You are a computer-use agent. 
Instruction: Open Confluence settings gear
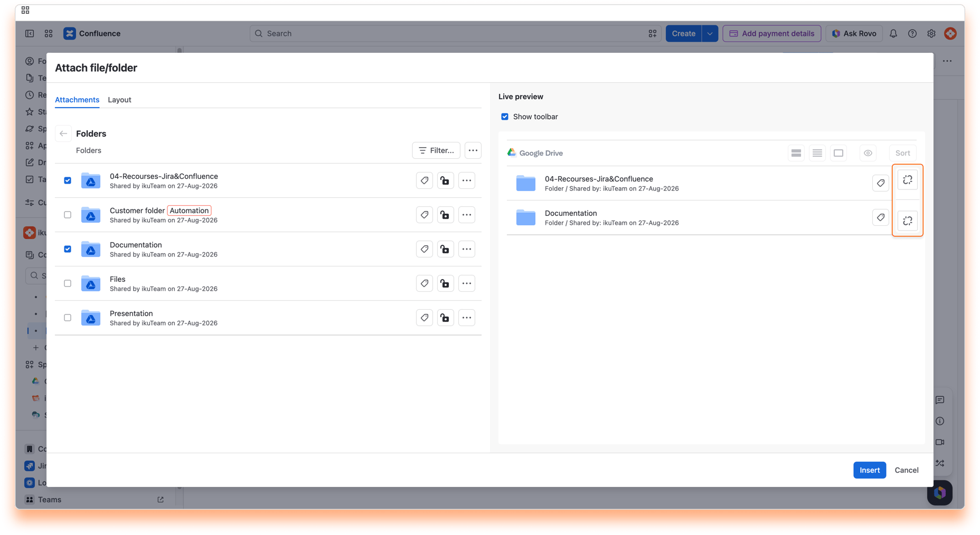click(x=931, y=33)
